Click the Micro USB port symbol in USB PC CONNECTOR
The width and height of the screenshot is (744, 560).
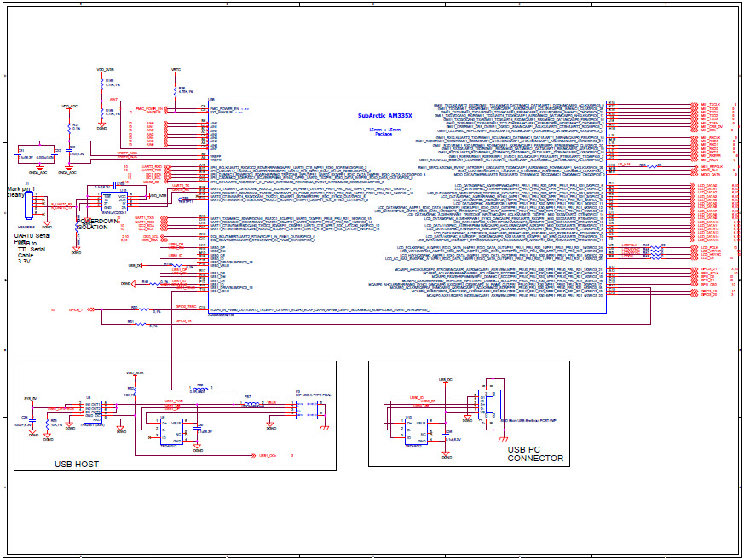click(x=490, y=404)
